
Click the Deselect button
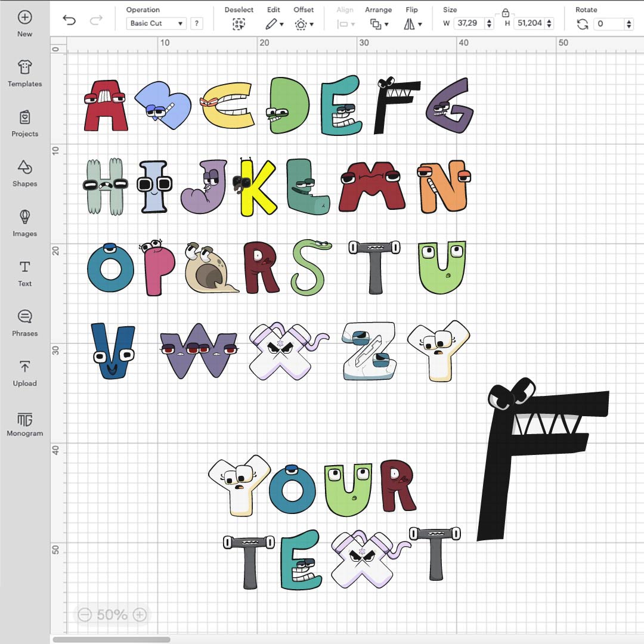point(239,24)
